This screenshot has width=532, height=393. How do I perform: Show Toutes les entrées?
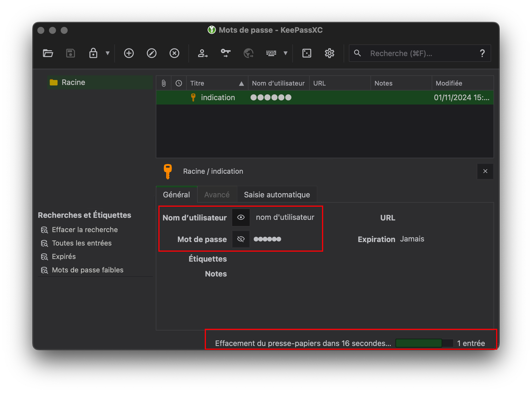pos(82,243)
